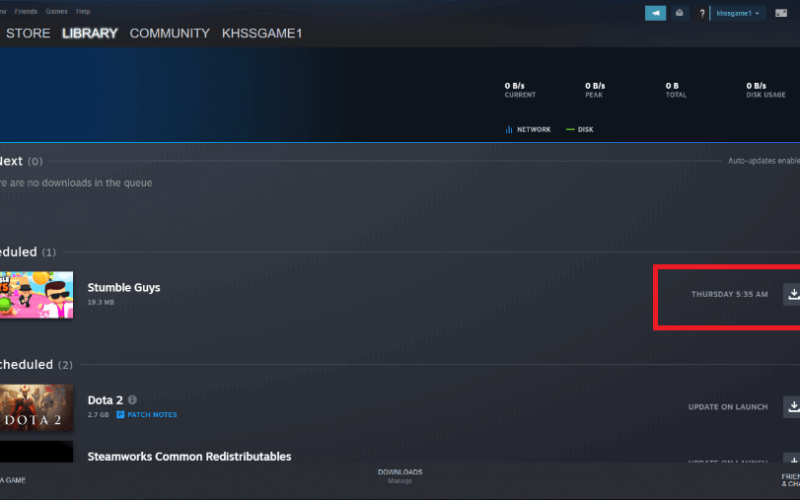Viewport: 800px width, 500px height.
Task: Switch to the LIBRARY tab
Action: point(90,33)
